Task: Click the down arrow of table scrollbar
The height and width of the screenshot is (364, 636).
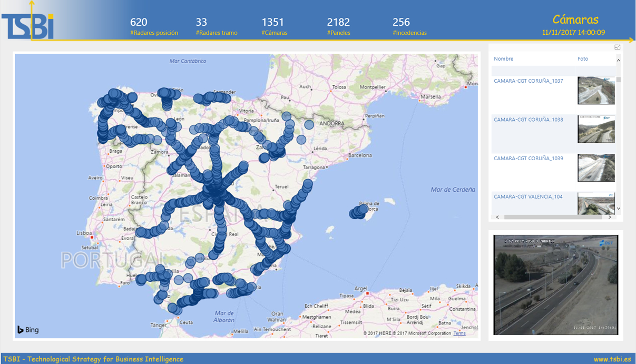Action: 619,209
